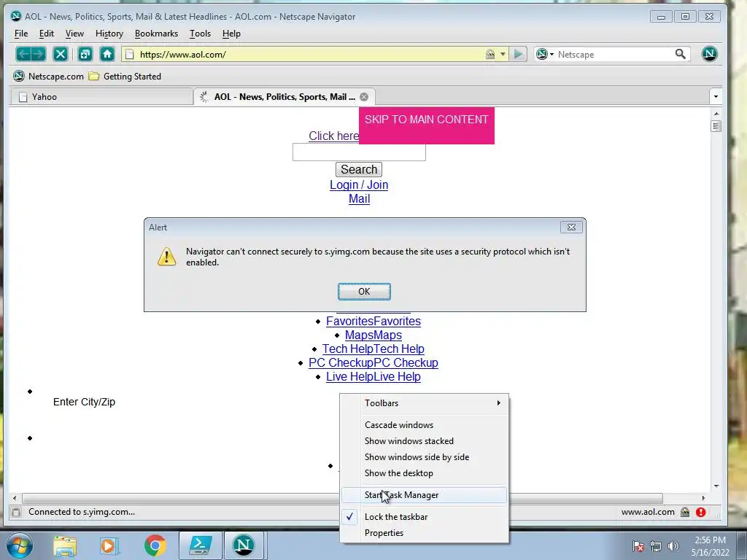Open a new tab via toolbar icon
Image resolution: width=747 pixels, height=560 pixels.
[x=85, y=54]
